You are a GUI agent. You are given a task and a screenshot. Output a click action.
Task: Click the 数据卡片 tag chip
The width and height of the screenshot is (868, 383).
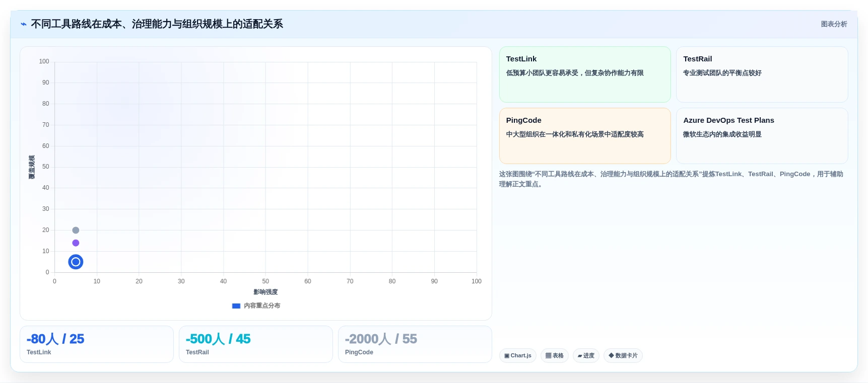click(623, 355)
